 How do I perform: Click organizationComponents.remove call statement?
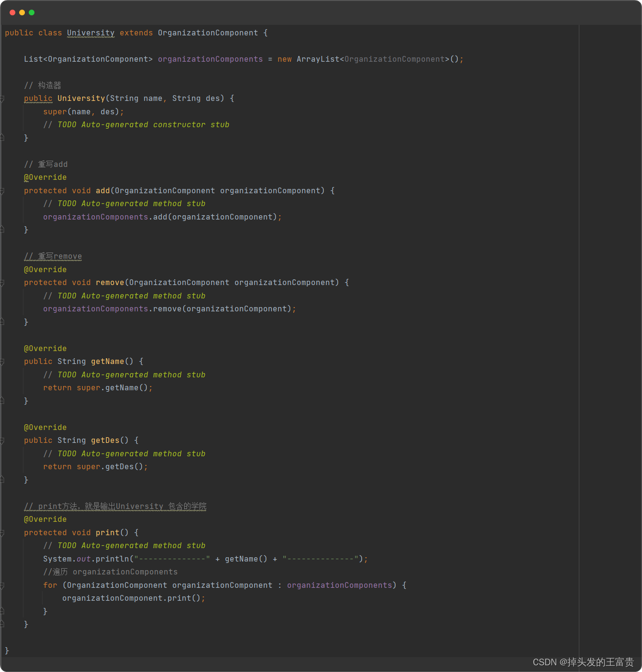(x=169, y=309)
